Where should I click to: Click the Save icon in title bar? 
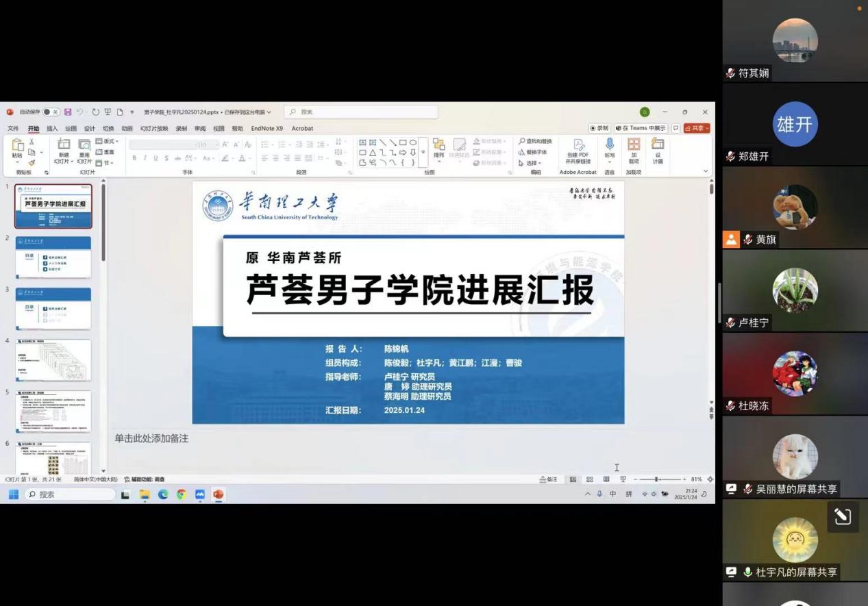[68, 112]
